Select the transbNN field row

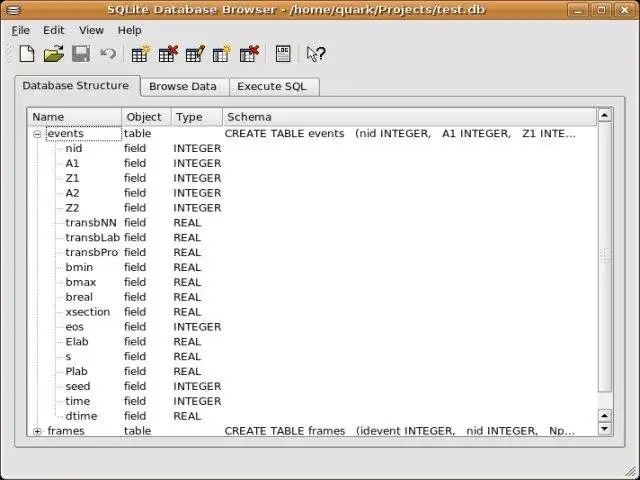coord(312,223)
